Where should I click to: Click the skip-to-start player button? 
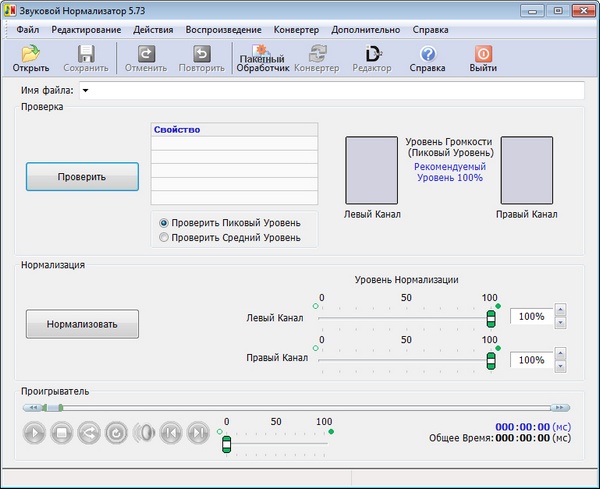click(x=171, y=433)
